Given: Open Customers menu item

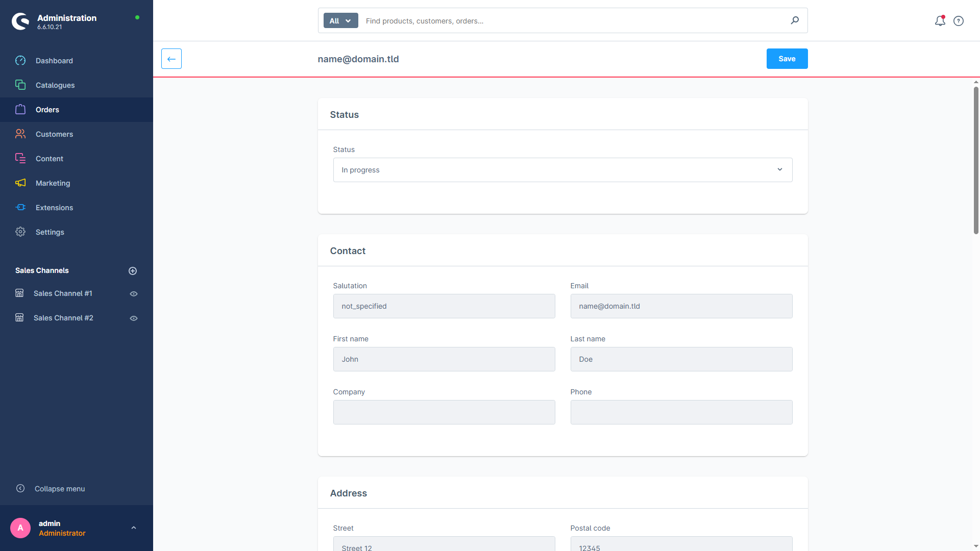Looking at the screenshot, I should (77, 134).
